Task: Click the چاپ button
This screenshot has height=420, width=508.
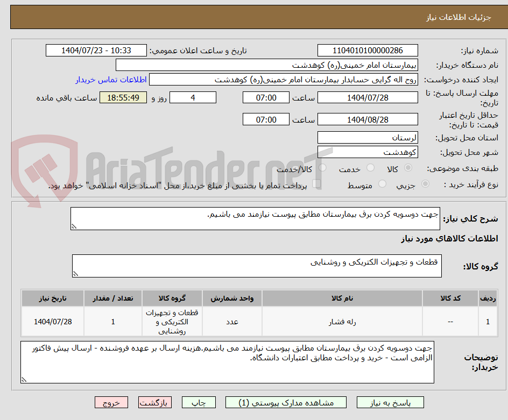Action: click(199, 402)
